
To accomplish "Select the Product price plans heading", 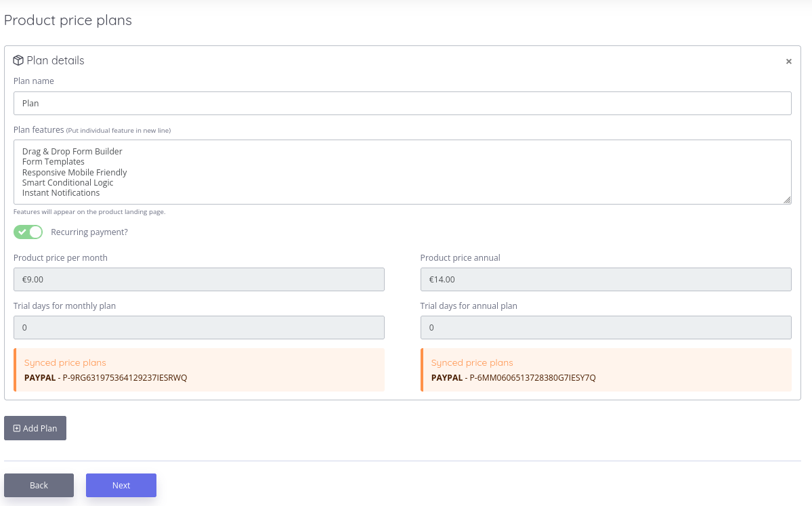I will 68,20.
